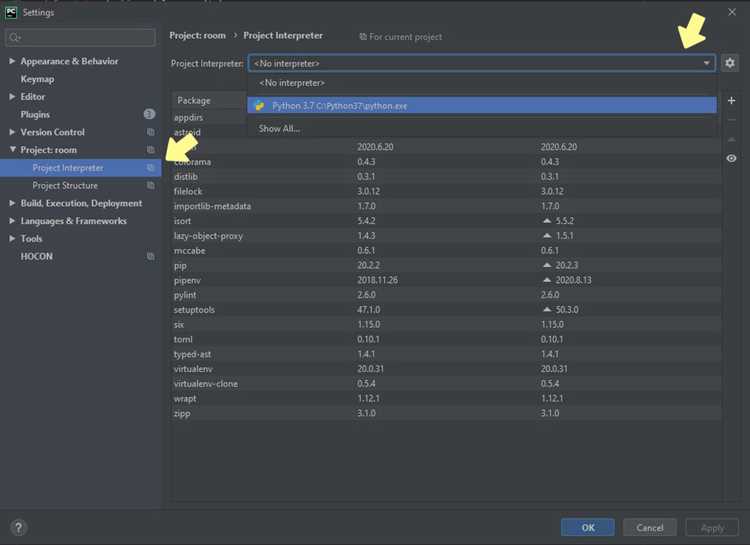Open the Plugins settings page
The height and width of the screenshot is (545, 750).
pyautogui.click(x=35, y=114)
